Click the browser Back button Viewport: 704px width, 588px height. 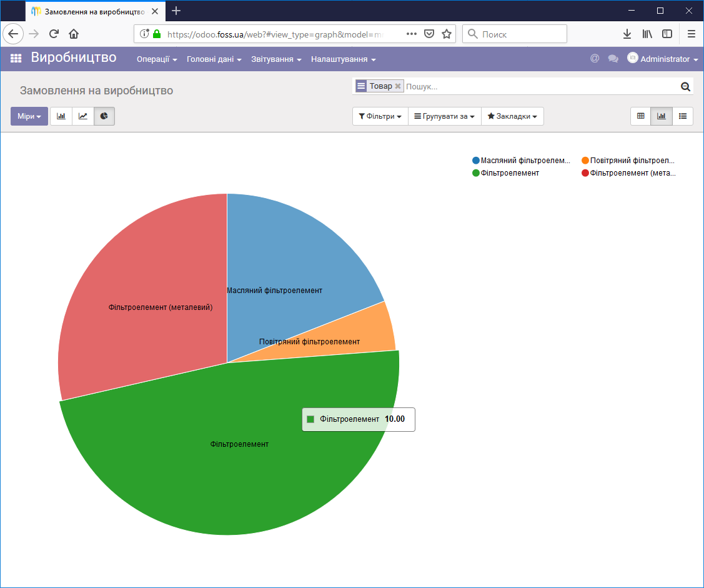coord(13,34)
